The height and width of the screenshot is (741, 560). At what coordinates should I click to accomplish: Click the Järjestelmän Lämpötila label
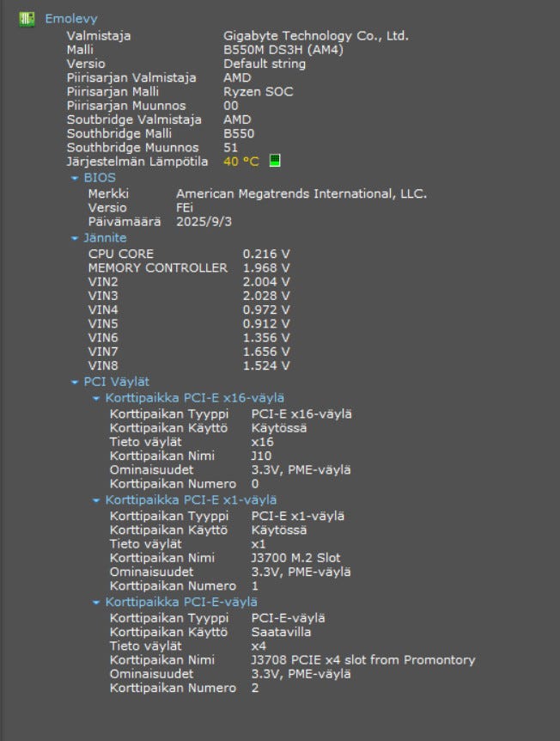click(x=137, y=162)
